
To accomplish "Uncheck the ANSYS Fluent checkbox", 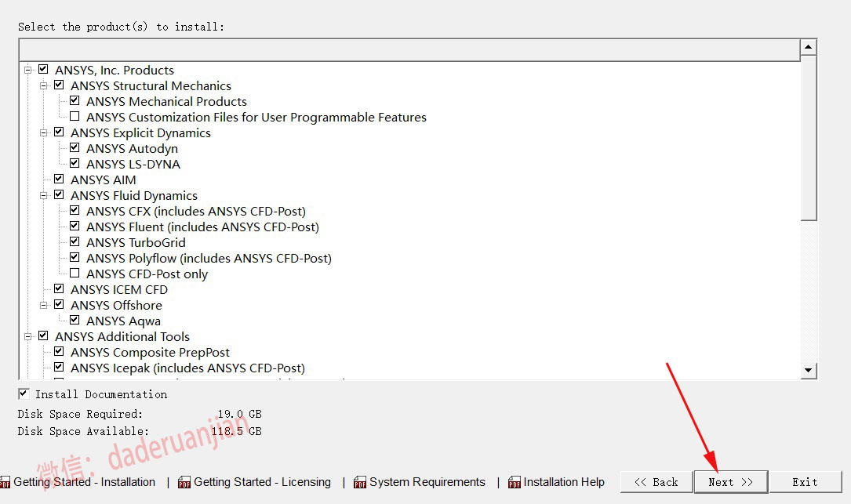I will pyautogui.click(x=75, y=227).
